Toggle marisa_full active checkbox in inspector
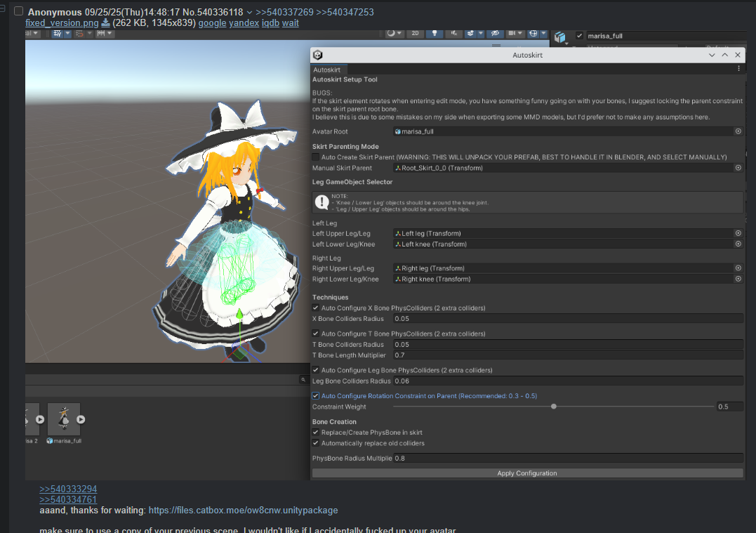 [x=580, y=36]
